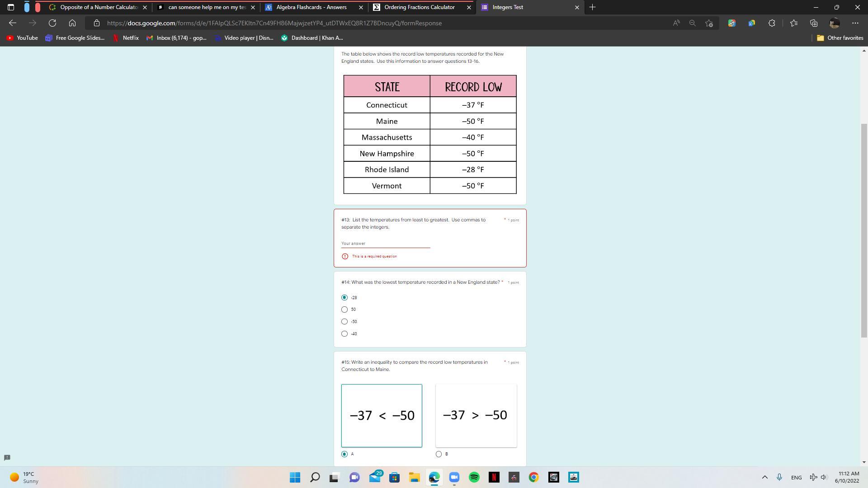The width and height of the screenshot is (868, 488).
Task: Open the tab actions menu icon
Action: click(11, 7)
